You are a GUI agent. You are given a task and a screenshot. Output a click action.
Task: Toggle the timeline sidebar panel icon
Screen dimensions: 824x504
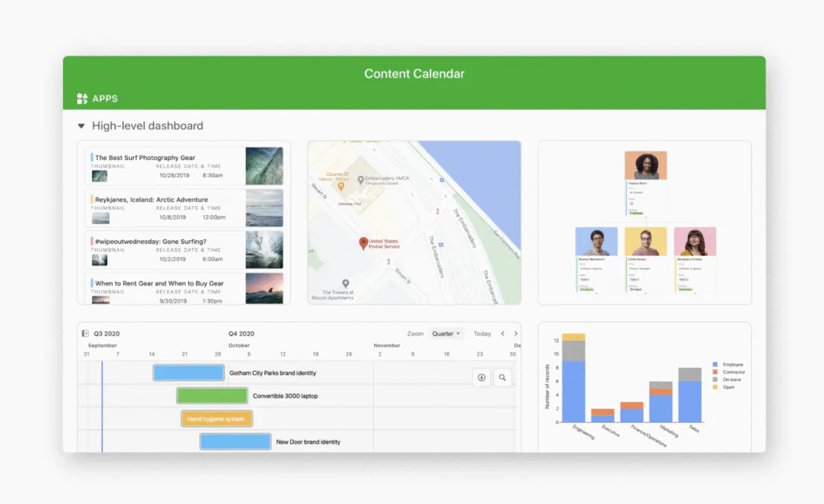coord(85,334)
